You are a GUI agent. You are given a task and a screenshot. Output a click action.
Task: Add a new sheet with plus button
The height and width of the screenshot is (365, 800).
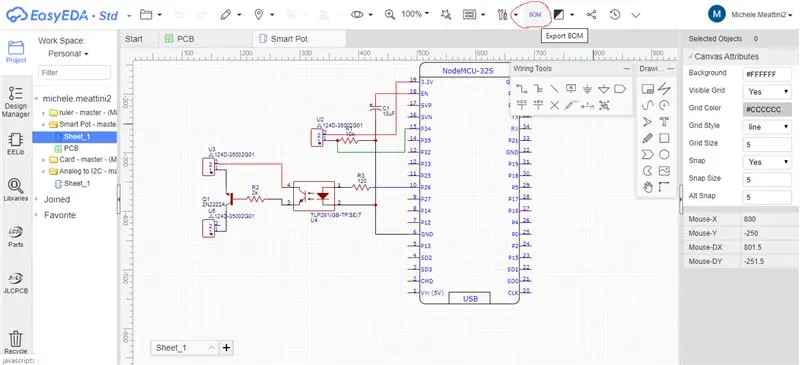click(227, 348)
